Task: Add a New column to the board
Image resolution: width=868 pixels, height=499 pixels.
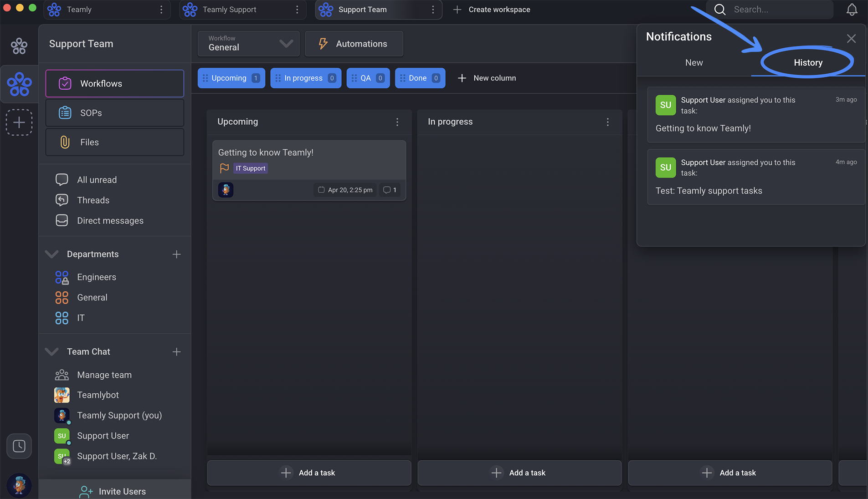Action: pyautogui.click(x=487, y=78)
